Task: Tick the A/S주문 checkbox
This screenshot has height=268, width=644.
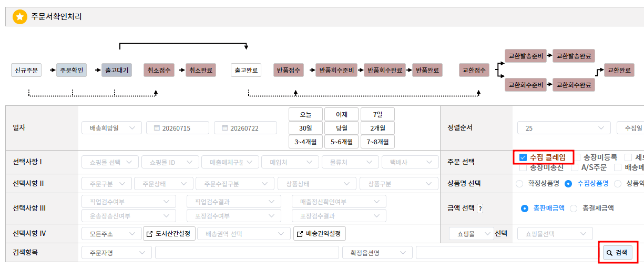Action: tap(575, 167)
